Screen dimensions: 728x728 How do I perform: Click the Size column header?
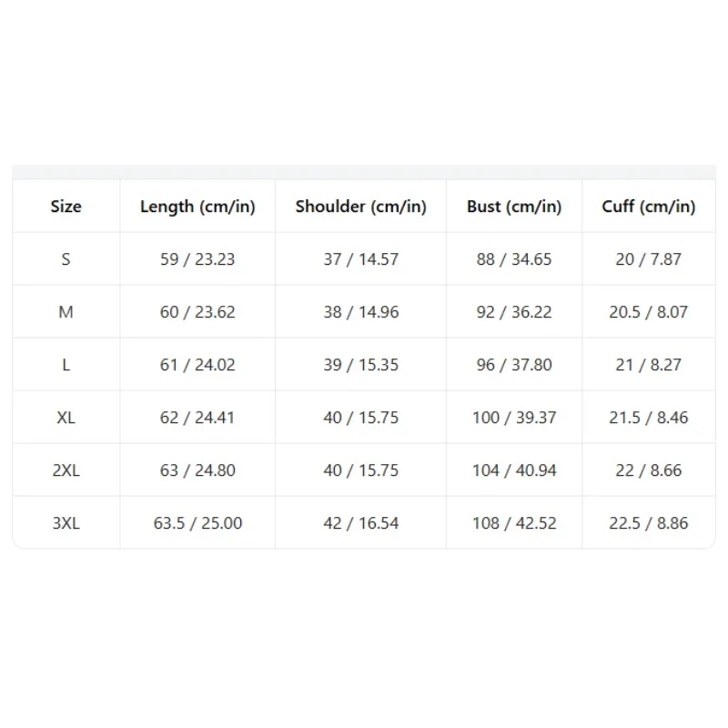coord(66,207)
